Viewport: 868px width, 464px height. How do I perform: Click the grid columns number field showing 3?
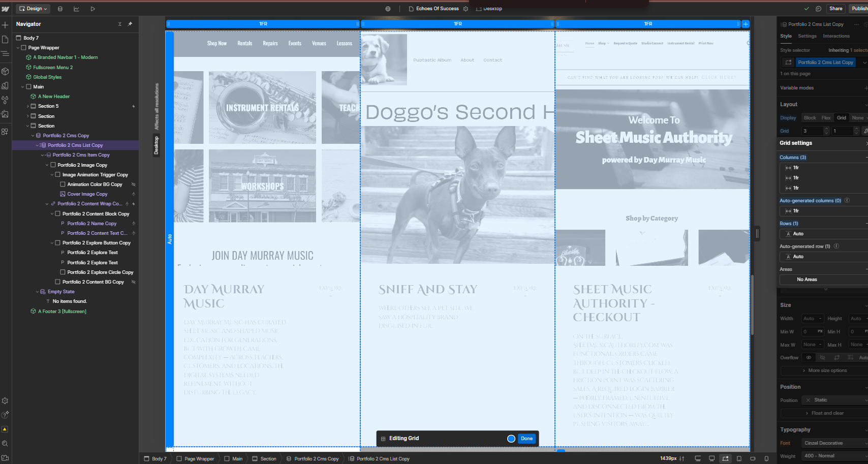(812, 131)
